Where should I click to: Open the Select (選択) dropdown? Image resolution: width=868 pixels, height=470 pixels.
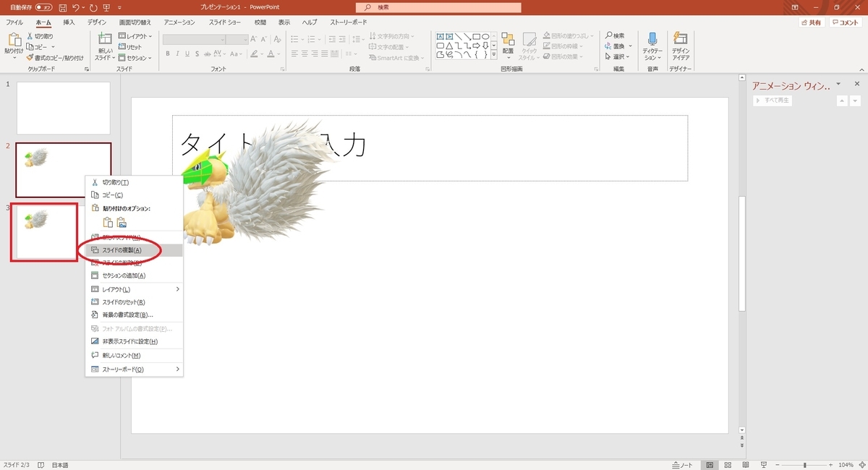618,56
